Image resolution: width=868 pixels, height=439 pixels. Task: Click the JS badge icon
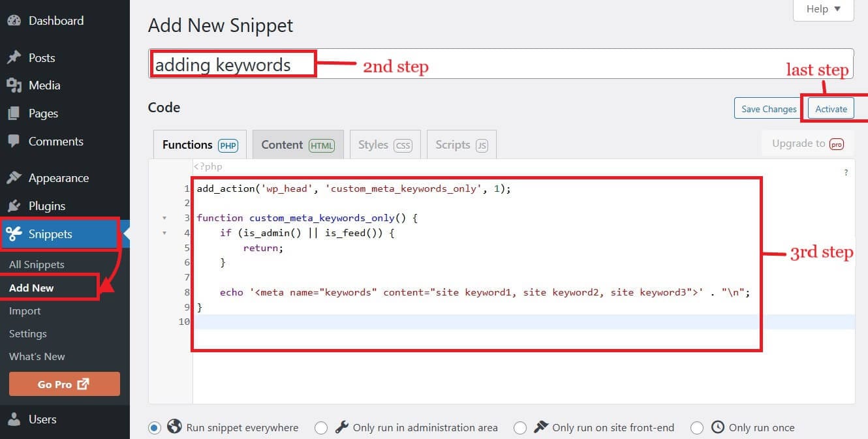point(482,145)
